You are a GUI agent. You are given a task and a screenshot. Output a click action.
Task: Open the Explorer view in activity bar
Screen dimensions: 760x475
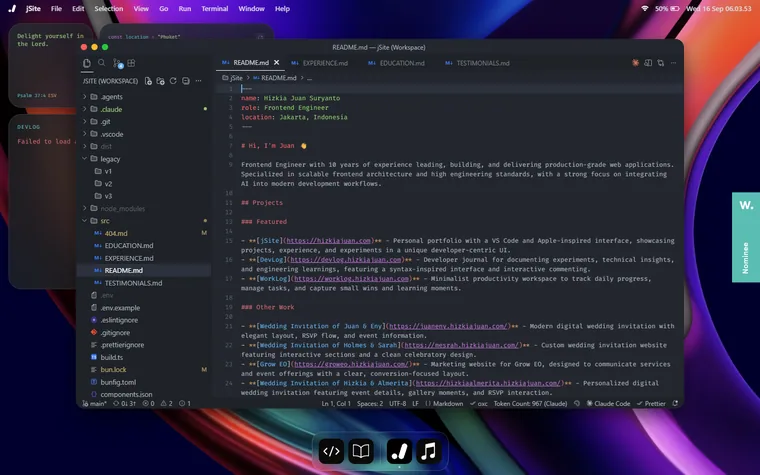[87, 63]
